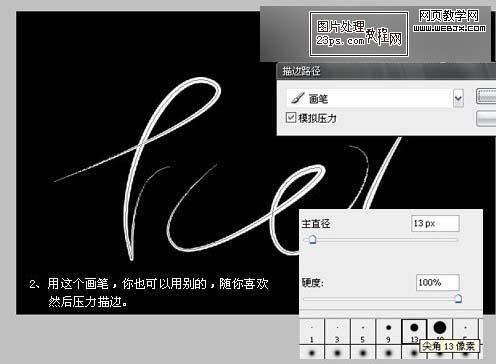Image resolution: width=496 pixels, height=364 pixels.
Task: Click the 硬度 value field showing 100%
Action: pos(437,282)
